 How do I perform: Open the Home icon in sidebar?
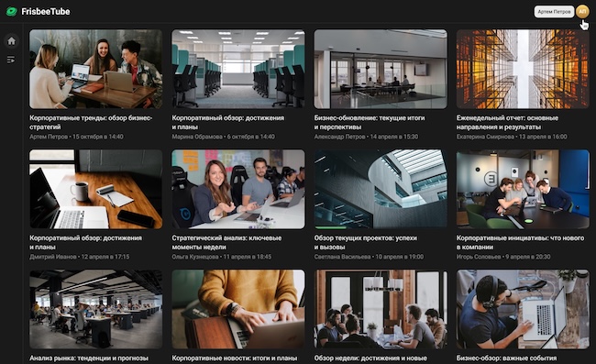click(x=11, y=40)
